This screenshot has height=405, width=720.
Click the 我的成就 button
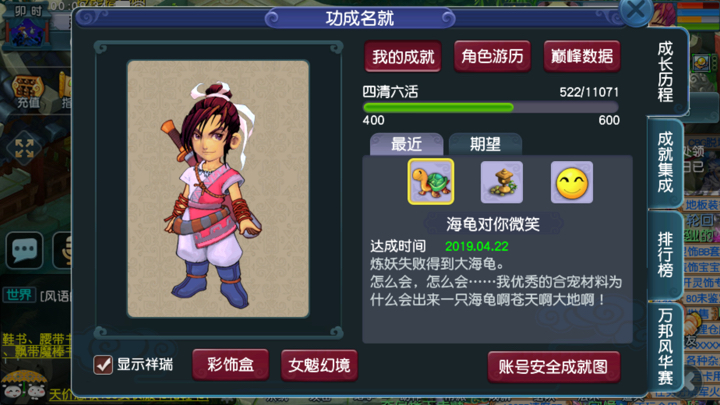403,56
